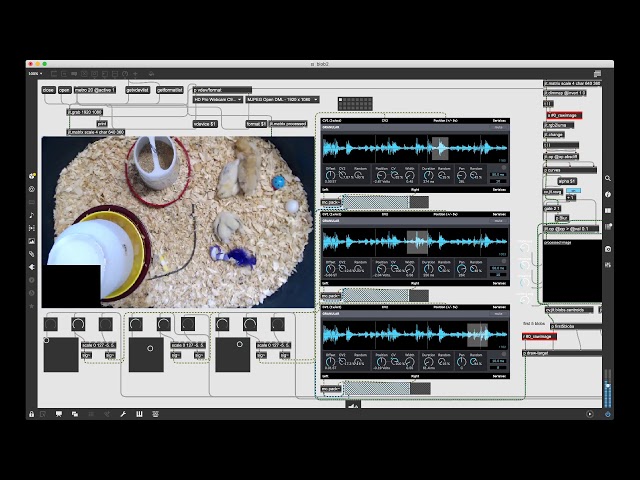Click the piano keyboard icon in bottom toolbar
Screen dimensions: 640x480
(139, 414)
